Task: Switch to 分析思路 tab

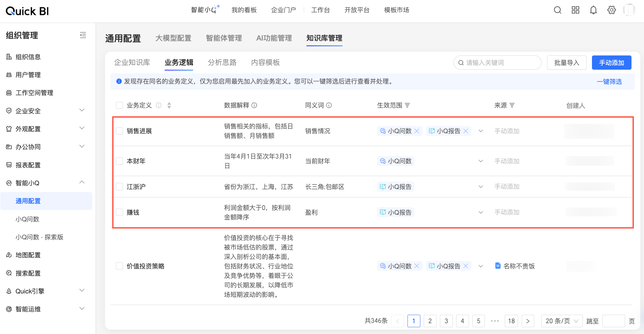Action: click(222, 63)
